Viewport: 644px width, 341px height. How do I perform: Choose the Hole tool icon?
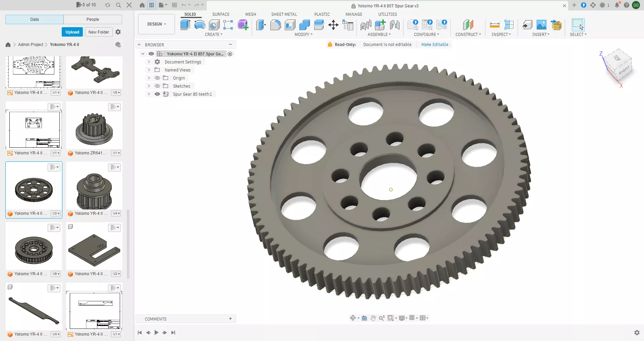click(x=214, y=25)
